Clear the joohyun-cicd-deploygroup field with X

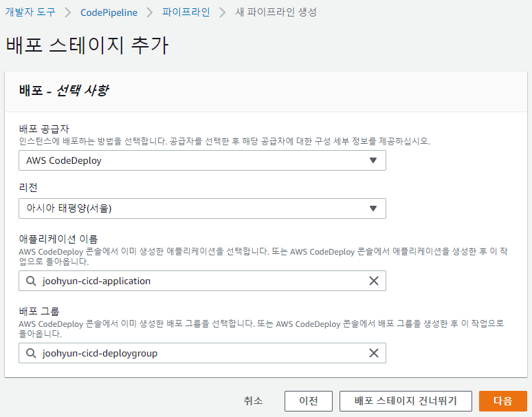point(373,353)
